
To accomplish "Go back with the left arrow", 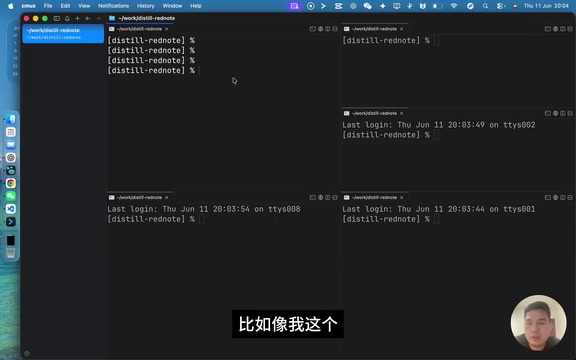I will (x=88, y=18).
